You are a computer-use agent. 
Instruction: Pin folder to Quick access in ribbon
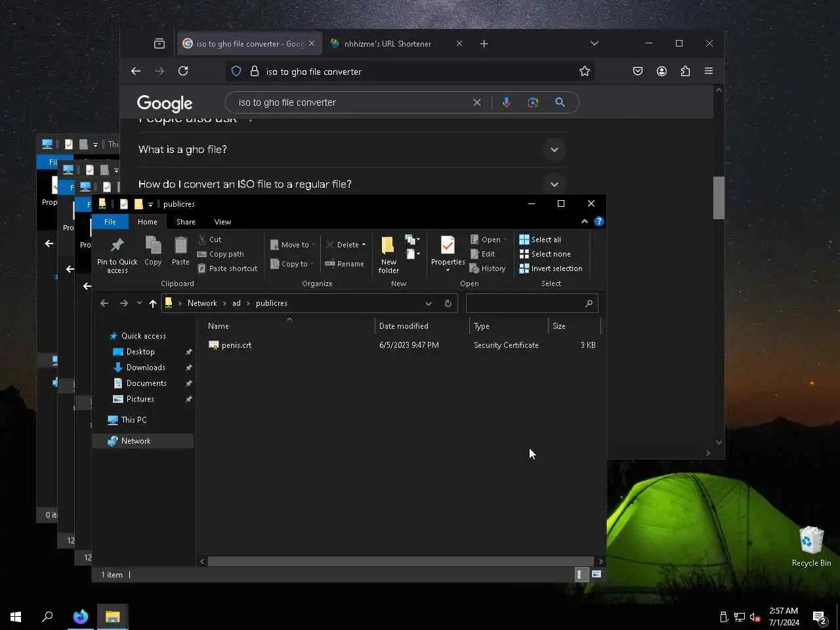(x=117, y=255)
